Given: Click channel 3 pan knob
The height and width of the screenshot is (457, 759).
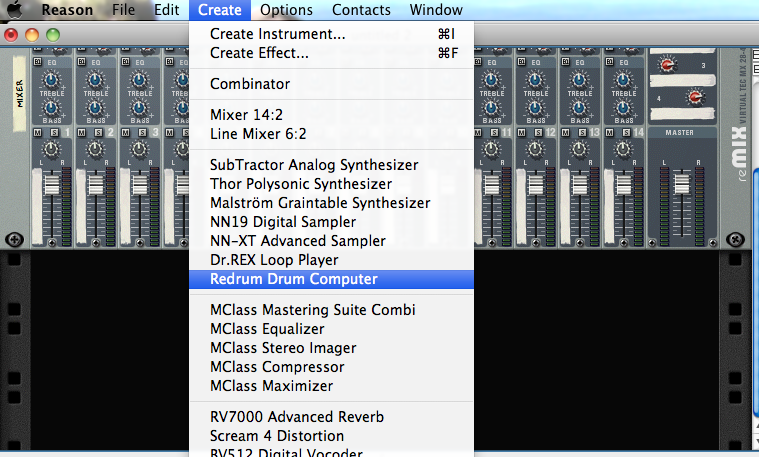Looking at the screenshot, I should (x=139, y=149).
